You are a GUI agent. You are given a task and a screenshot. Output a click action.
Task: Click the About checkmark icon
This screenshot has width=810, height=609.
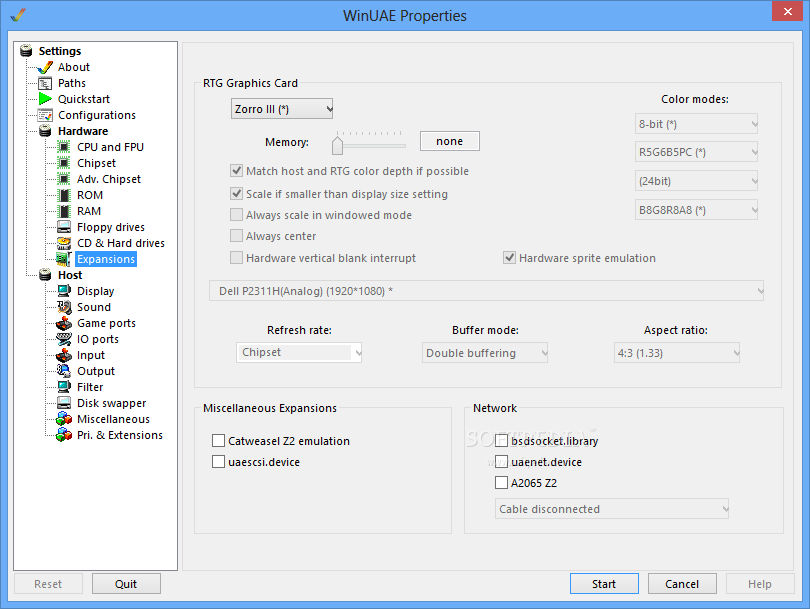45,67
